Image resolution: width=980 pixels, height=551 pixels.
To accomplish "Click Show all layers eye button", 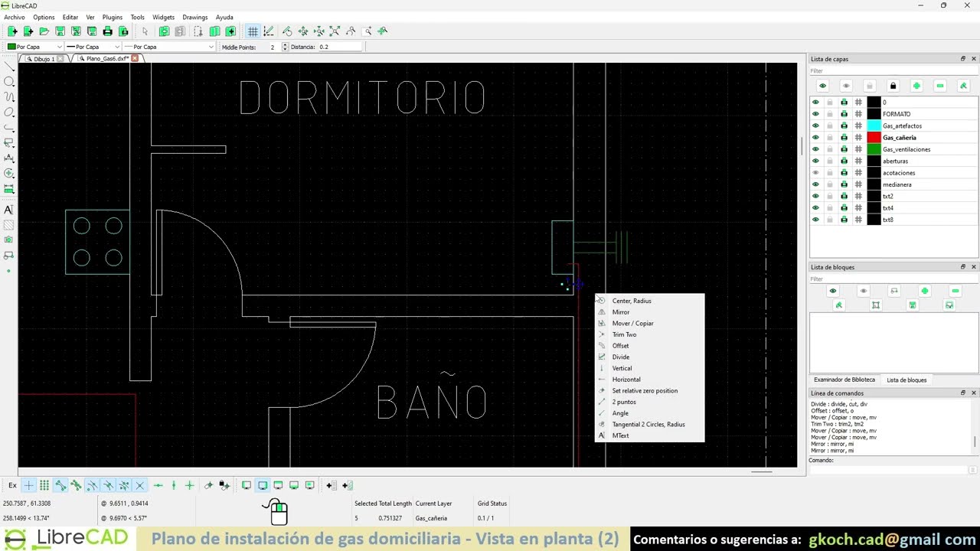I will [822, 86].
